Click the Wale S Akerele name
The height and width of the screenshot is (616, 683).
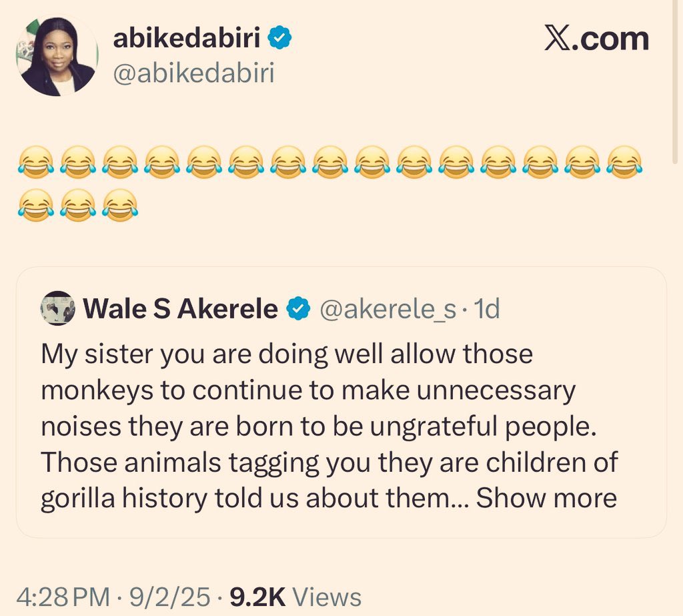click(180, 309)
